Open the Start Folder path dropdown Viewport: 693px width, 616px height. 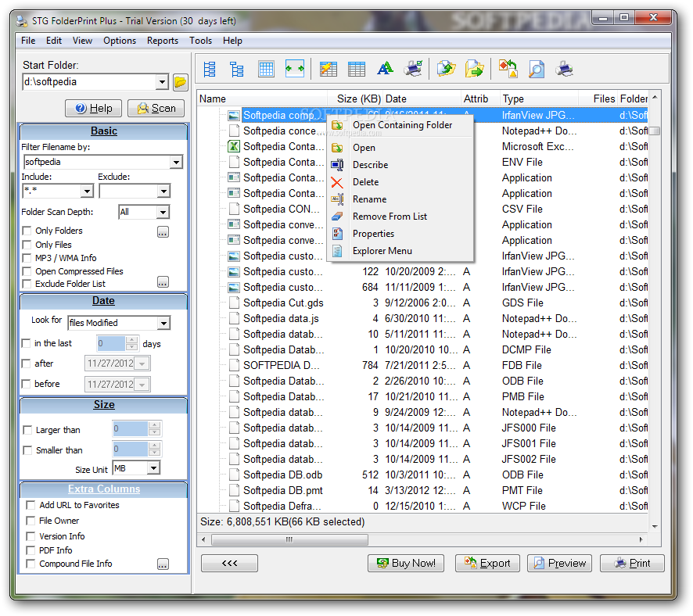tap(162, 82)
